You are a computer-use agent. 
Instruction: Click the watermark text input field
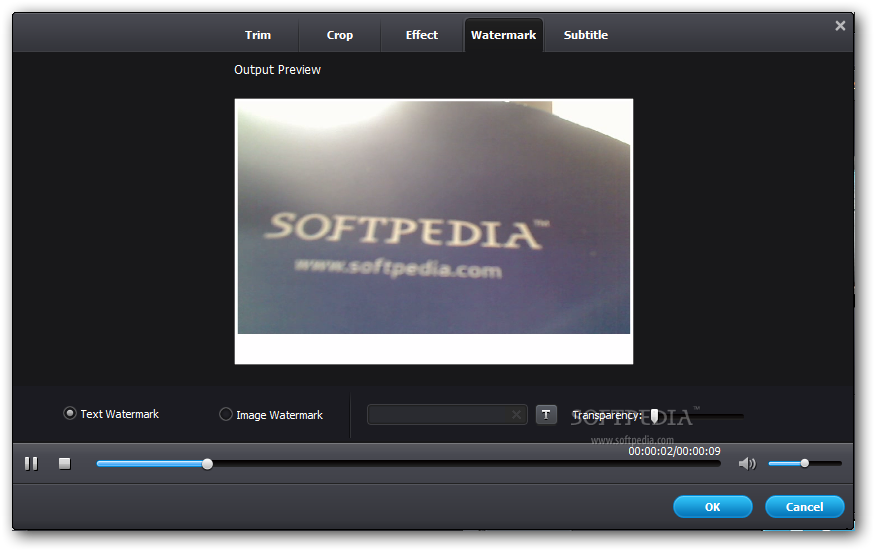447,415
